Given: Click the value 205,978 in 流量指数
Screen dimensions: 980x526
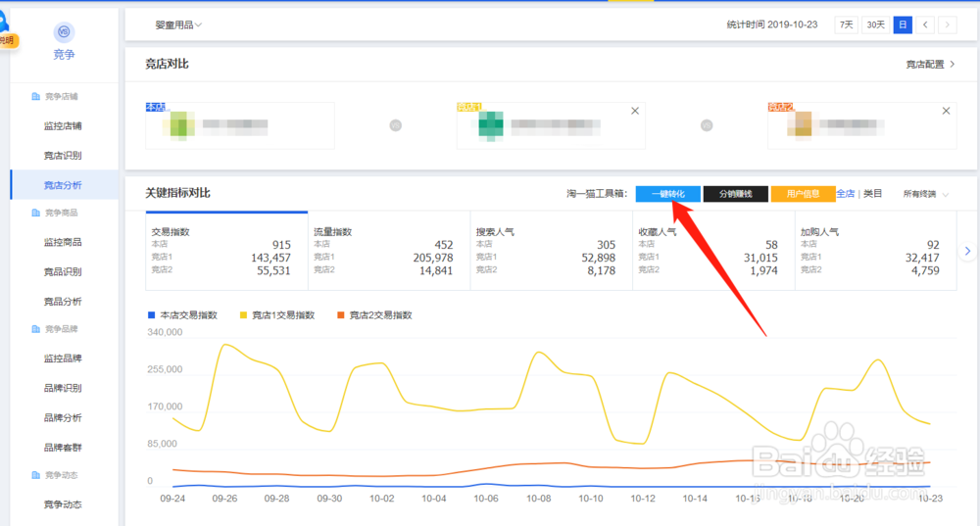Looking at the screenshot, I should pyautogui.click(x=433, y=258).
